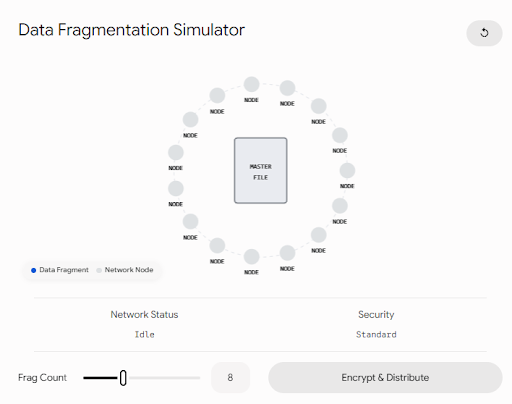This screenshot has height=404, width=512.
Task: Click the Data Fragmentation Simulator title
Action: (131, 30)
